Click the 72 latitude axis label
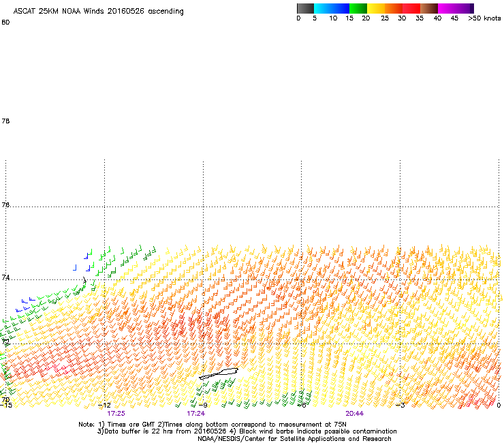Viewport: 504px width, 443px height. [x=5, y=341]
